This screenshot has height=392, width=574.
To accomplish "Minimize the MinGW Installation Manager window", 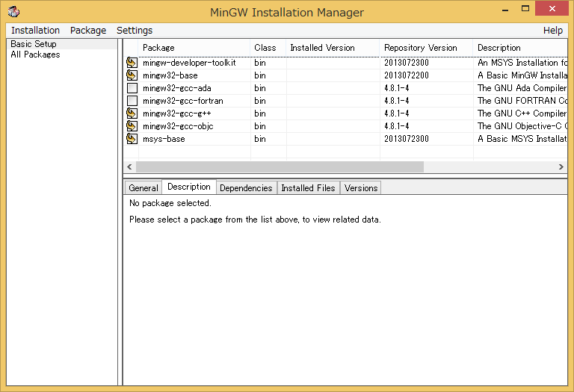I will pyautogui.click(x=505, y=9).
